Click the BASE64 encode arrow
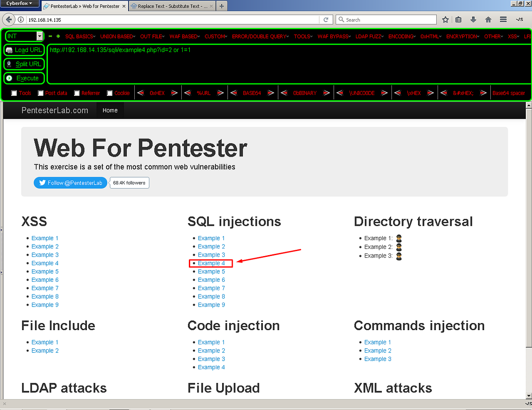This screenshot has width=532, height=410. click(x=271, y=93)
